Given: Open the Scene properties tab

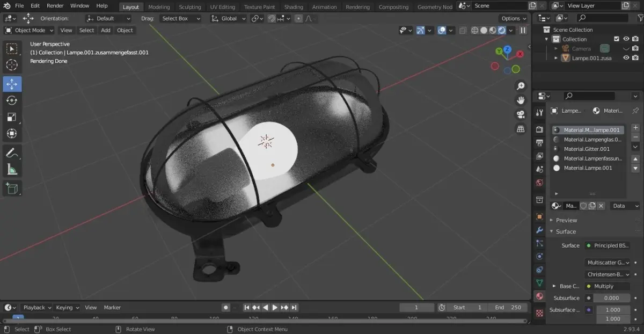Looking at the screenshot, I should point(539,169).
